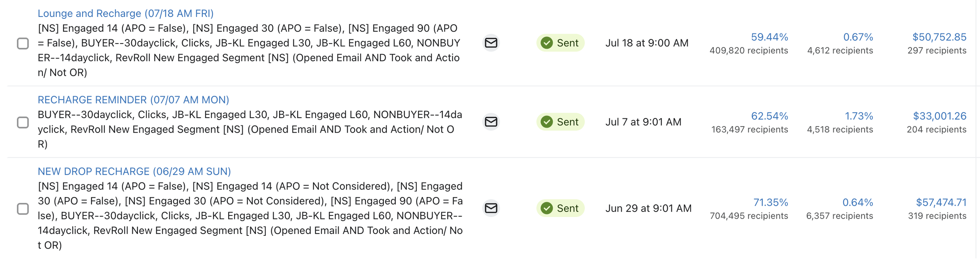980x259 pixels.
Task: Open 0.67% click rate report
Action: point(858,37)
